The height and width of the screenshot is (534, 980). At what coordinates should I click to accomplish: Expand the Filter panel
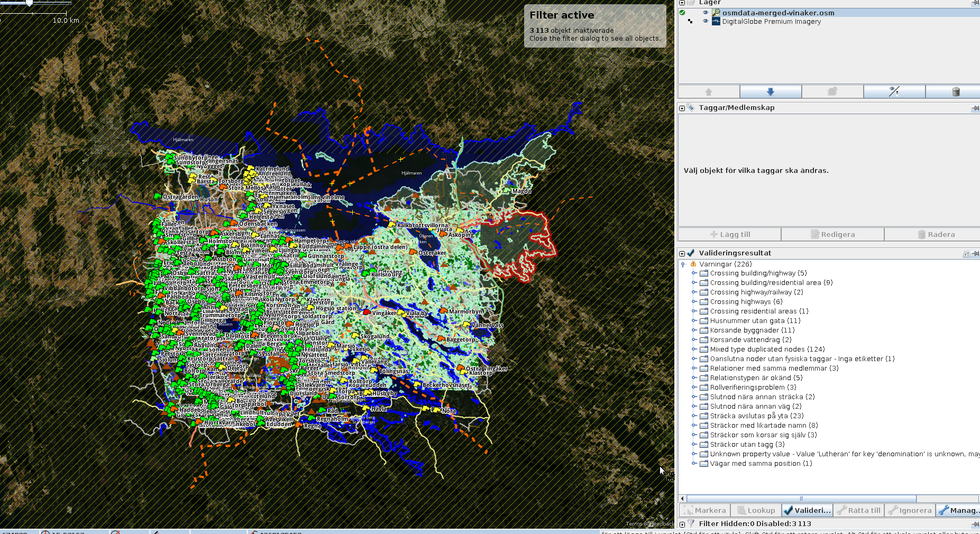pyautogui.click(x=682, y=524)
